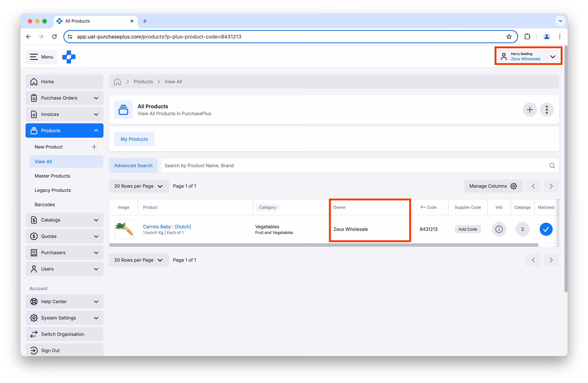
Task: Click the Category column header
Action: (268, 207)
